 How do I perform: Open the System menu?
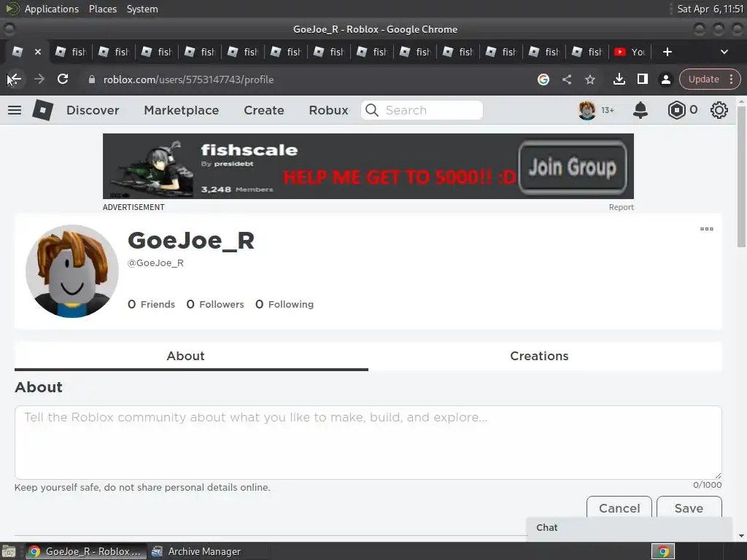tap(142, 9)
